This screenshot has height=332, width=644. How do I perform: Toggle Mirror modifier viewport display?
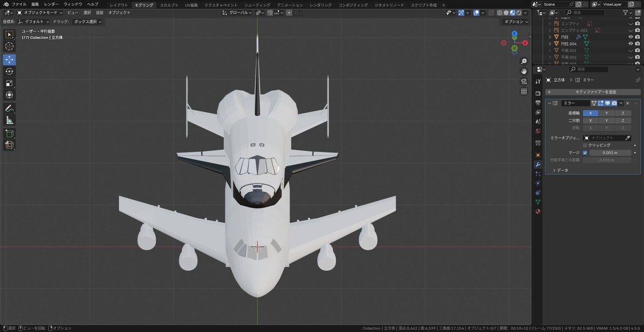(x=607, y=104)
